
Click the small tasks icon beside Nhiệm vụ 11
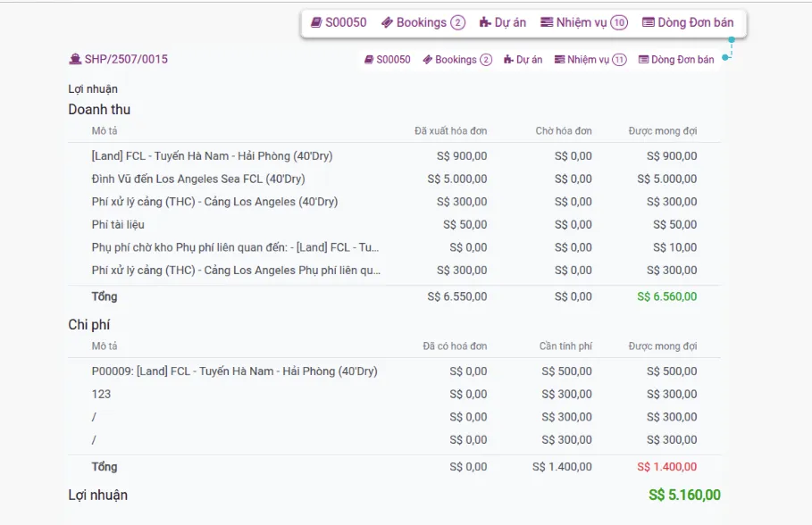click(559, 60)
